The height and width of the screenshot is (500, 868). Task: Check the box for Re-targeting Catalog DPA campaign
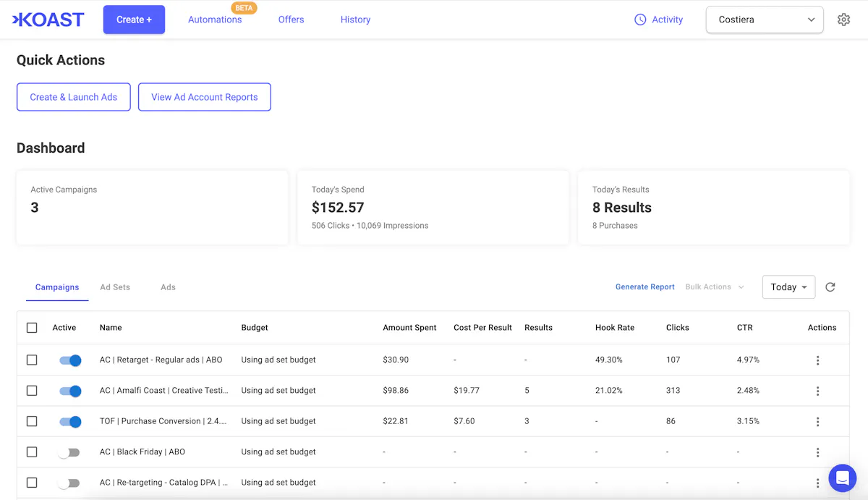[x=32, y=482]
